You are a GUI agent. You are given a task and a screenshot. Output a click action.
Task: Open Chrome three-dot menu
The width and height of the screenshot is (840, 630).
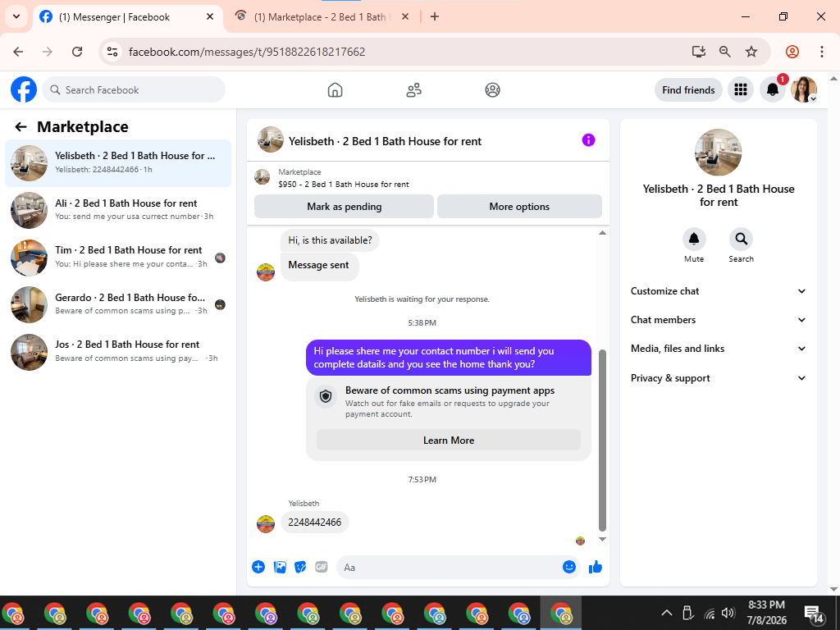pyautogui.click(x=821, y=52)
